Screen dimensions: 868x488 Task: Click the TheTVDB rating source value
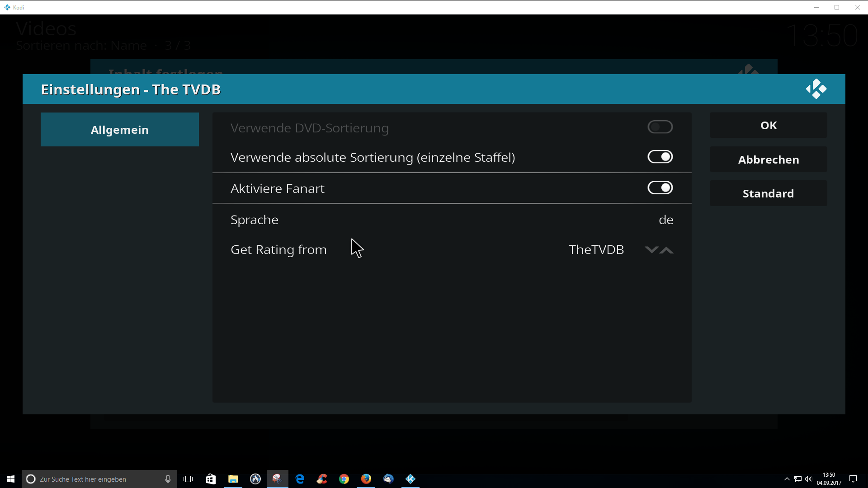pyautogui.click(x=596, y=249)
